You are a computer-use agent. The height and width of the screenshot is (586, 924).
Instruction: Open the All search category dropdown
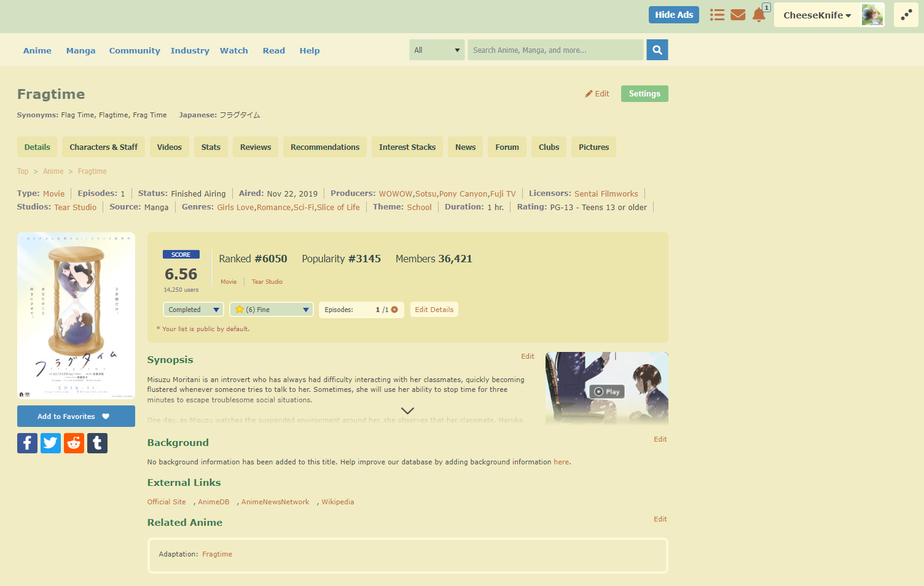click(x=437, y=50)
